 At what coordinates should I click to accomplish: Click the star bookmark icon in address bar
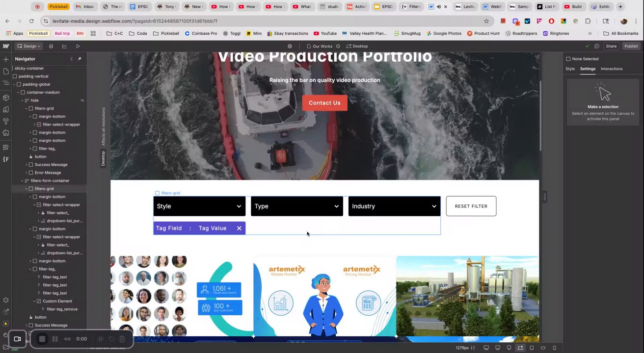[486, 21]
